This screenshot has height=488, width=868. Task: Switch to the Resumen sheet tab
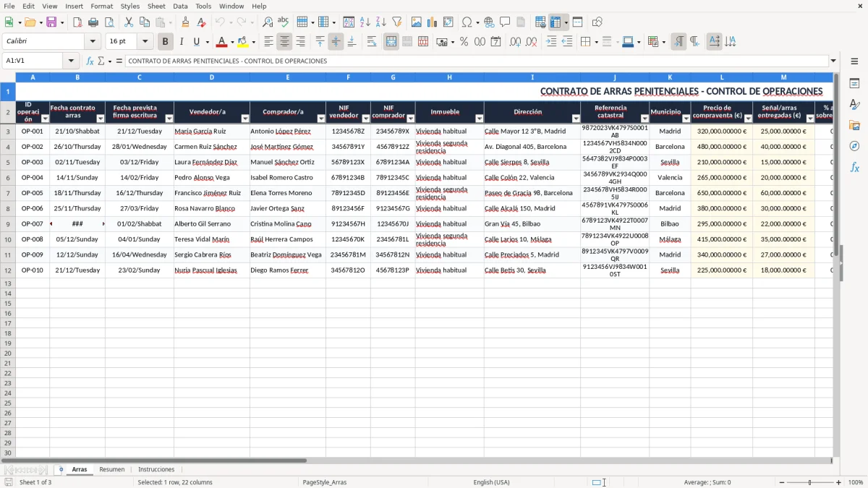(x=111, y=469)
